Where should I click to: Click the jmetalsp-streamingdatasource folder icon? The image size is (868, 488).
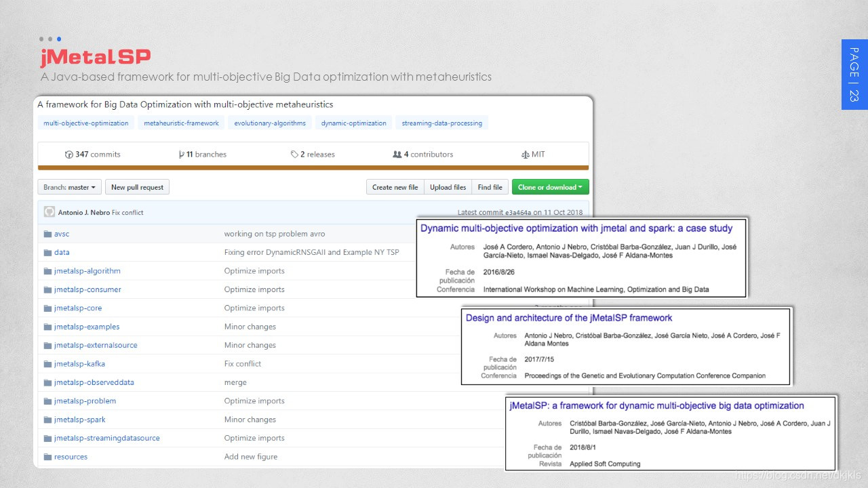pos(47,439)
